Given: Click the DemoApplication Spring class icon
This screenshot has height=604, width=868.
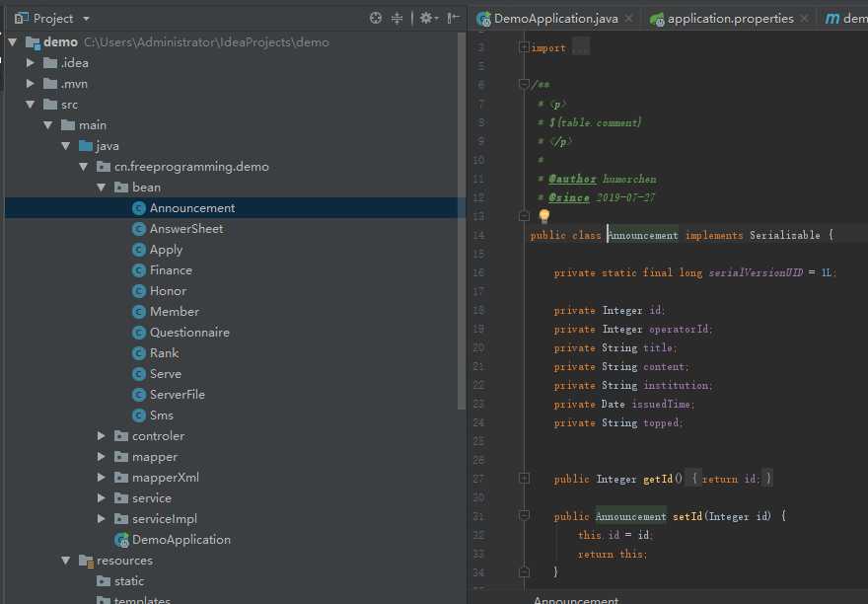Looking at the screenshot, I should [121, 540].
